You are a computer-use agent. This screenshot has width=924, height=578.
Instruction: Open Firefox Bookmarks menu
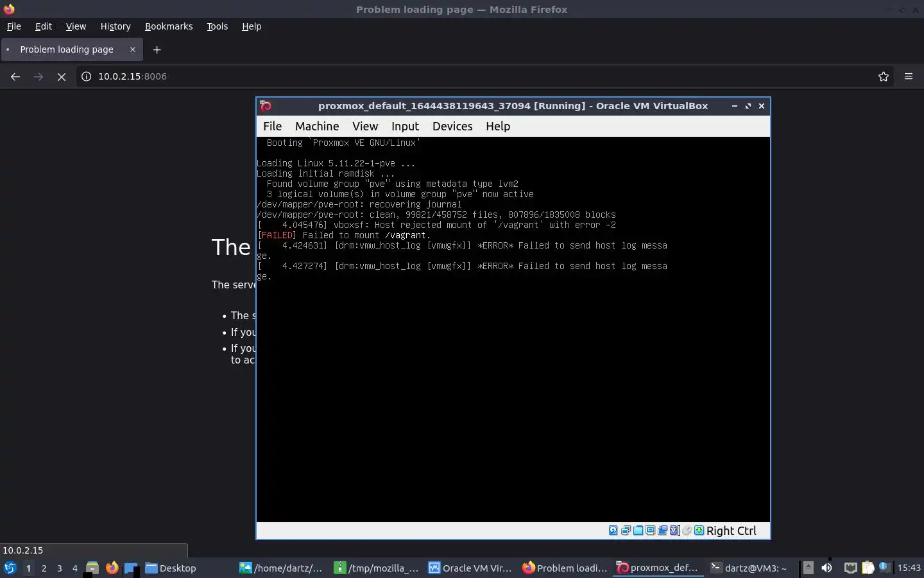click(x=169, y=26)
